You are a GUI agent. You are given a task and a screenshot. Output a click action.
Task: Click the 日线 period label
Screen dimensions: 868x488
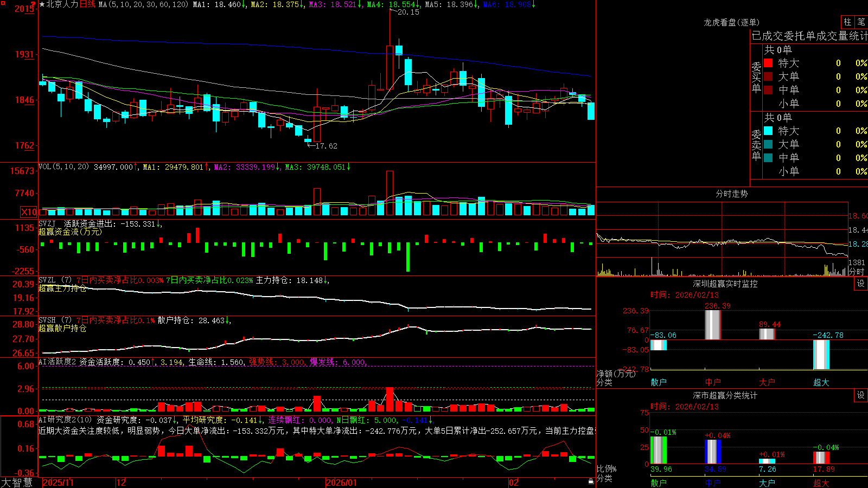tap(87, 4)
